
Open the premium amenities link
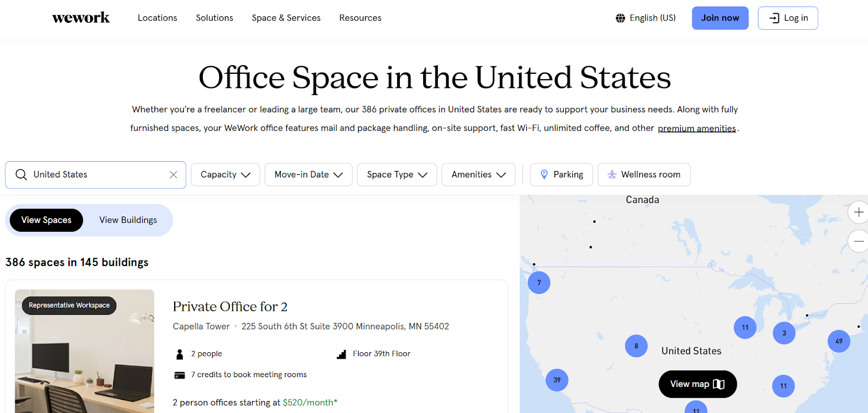[697, 129]
